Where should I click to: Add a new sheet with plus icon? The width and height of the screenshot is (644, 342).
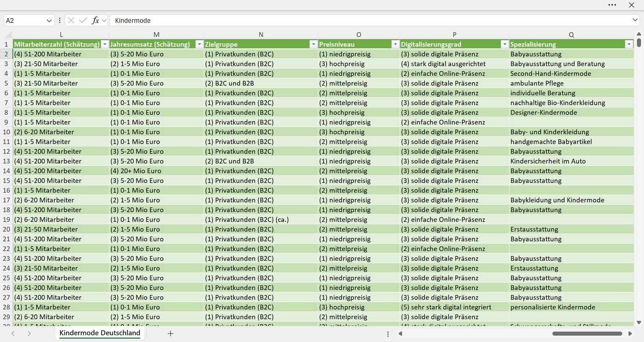(x=170, y=334)
